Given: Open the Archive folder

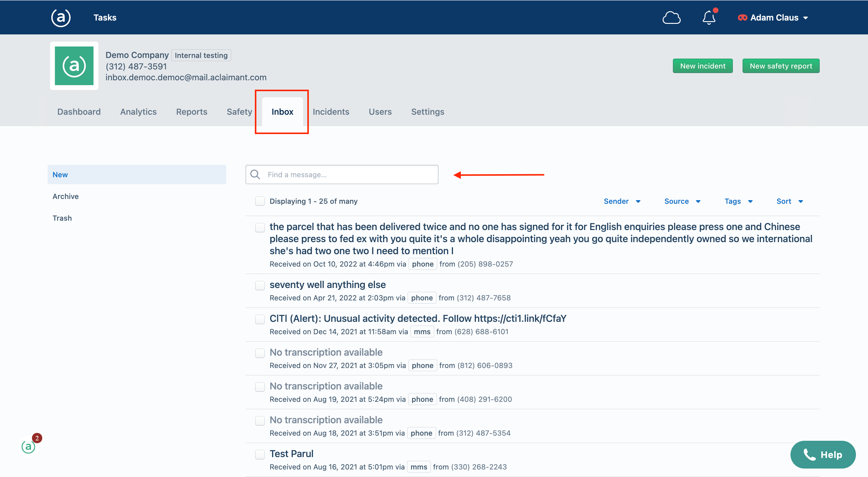Looking at the screenshot, I should 65,196.
